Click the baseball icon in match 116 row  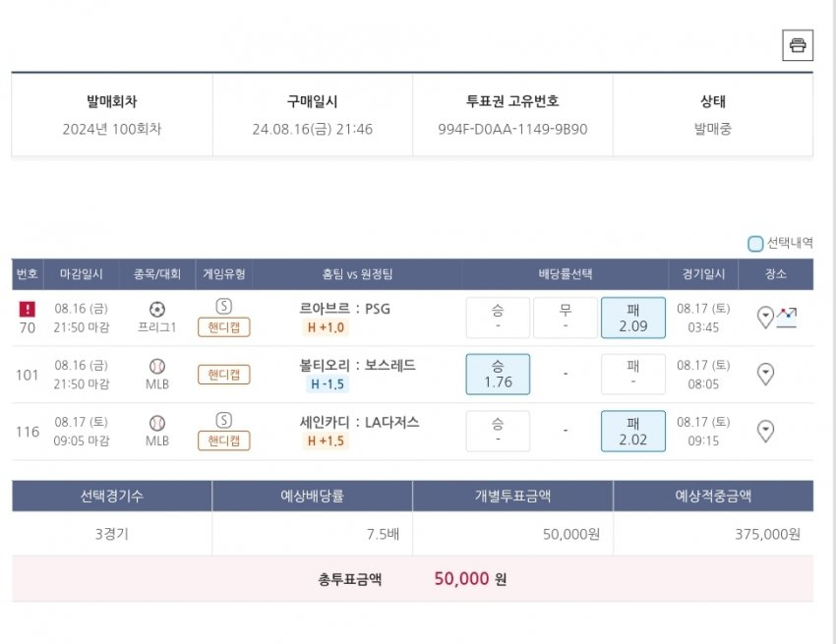point(157,423)
